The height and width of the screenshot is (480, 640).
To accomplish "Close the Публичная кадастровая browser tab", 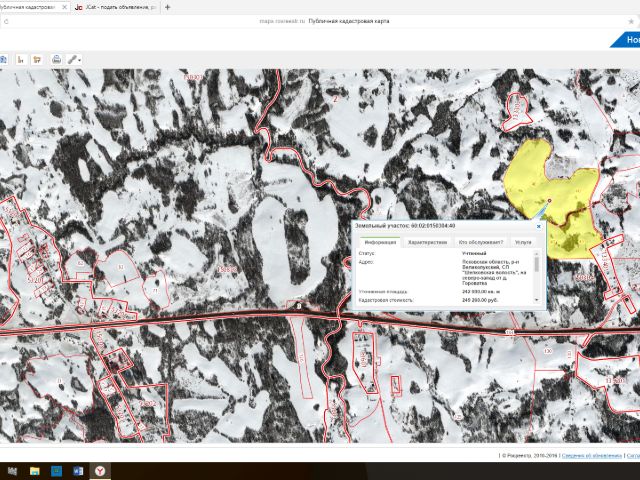I will 64,7.
